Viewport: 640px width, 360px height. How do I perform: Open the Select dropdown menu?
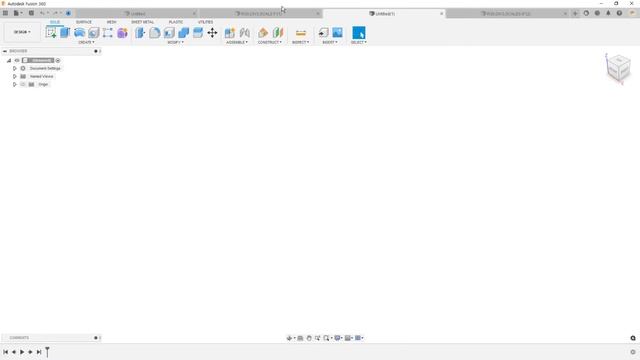click(359, 42)
